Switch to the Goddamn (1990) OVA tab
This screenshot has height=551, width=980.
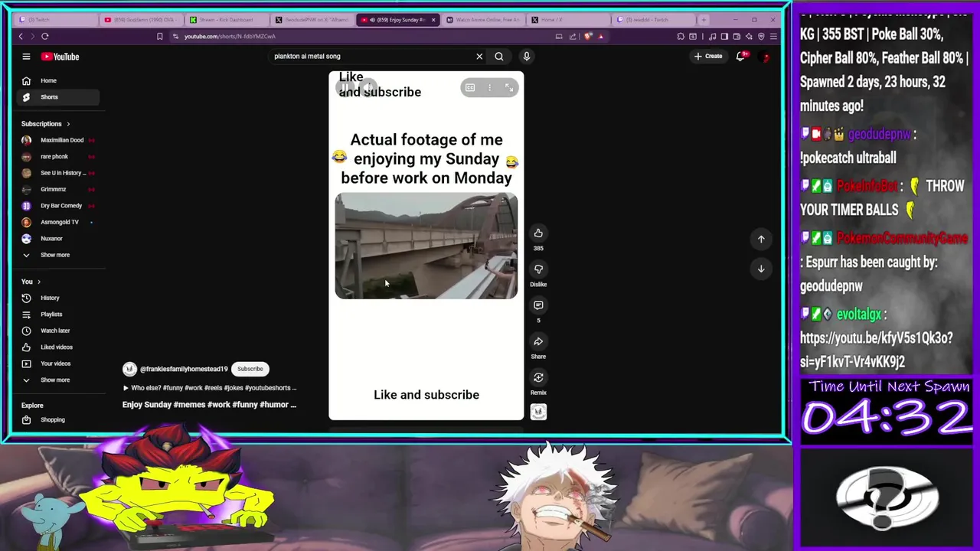coord(140,19)
